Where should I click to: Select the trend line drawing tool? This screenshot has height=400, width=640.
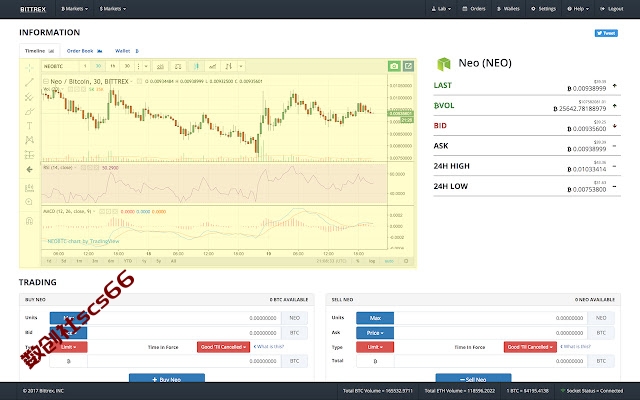tap(29, 82)
